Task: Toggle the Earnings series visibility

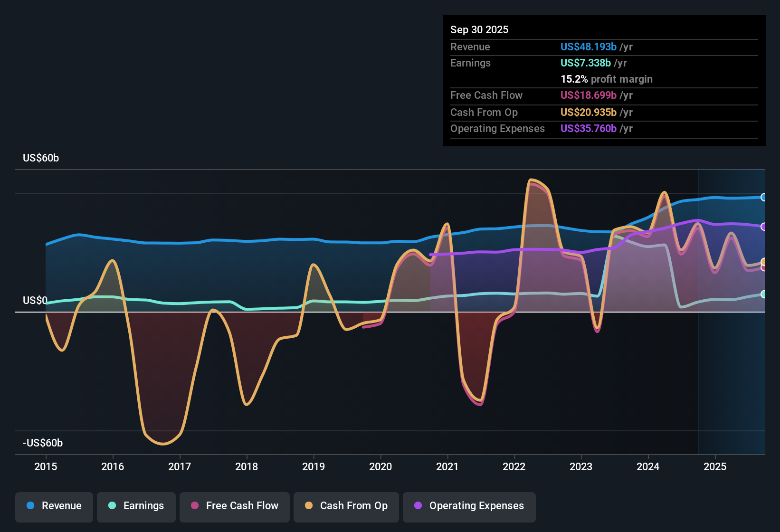Action: tap(136, 506)
